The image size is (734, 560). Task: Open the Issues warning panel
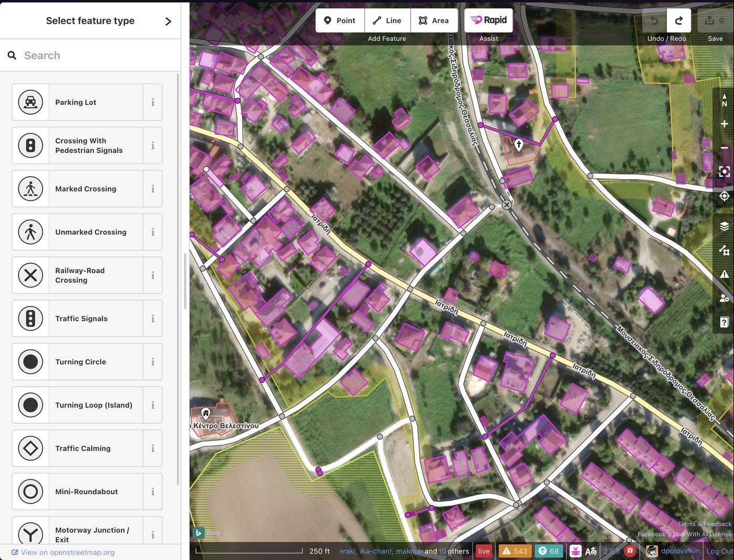tap(724, 274)
